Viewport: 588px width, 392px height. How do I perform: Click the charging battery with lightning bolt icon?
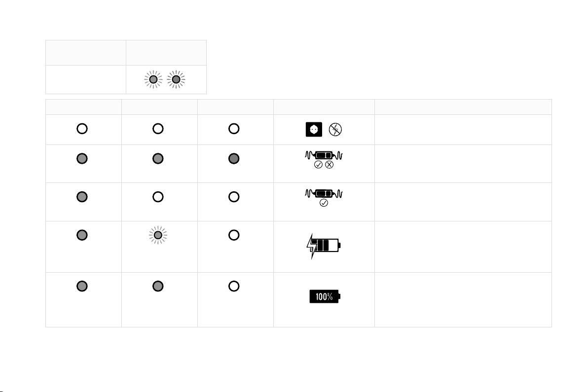point(323,246)
